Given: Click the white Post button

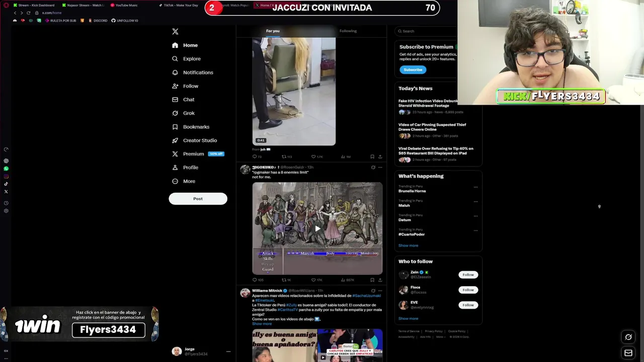Looking at the screenshot, I should pyautogui.click(x=198, y=199).
